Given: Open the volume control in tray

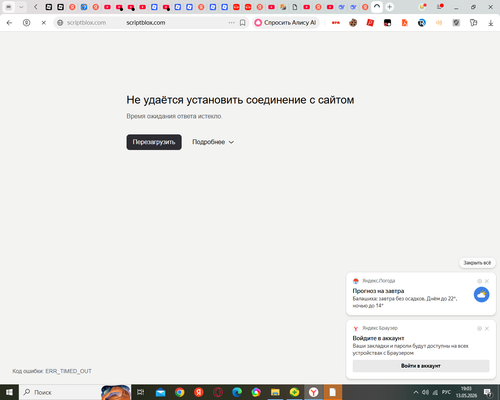Looking at the screenshot, I should (x=425, y=392).
